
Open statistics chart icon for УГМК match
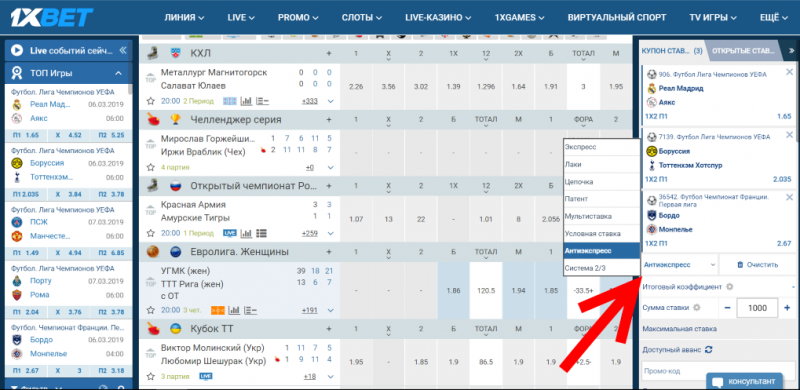[234, 310]
